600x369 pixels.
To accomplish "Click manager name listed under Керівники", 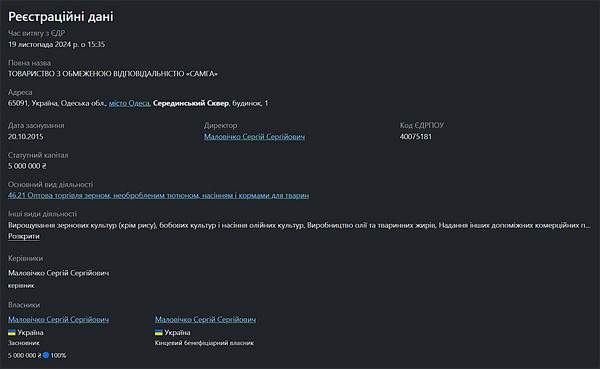I will [x=59, y=273].
